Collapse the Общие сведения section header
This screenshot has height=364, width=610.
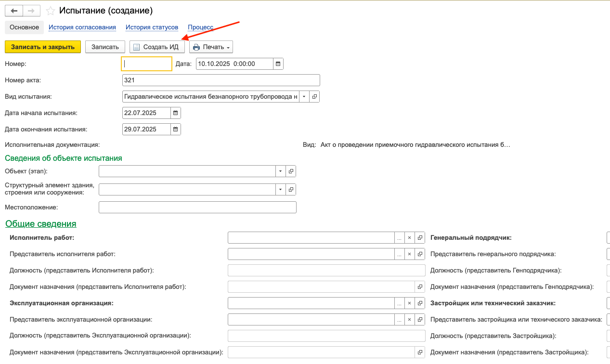tap(40, 224)
